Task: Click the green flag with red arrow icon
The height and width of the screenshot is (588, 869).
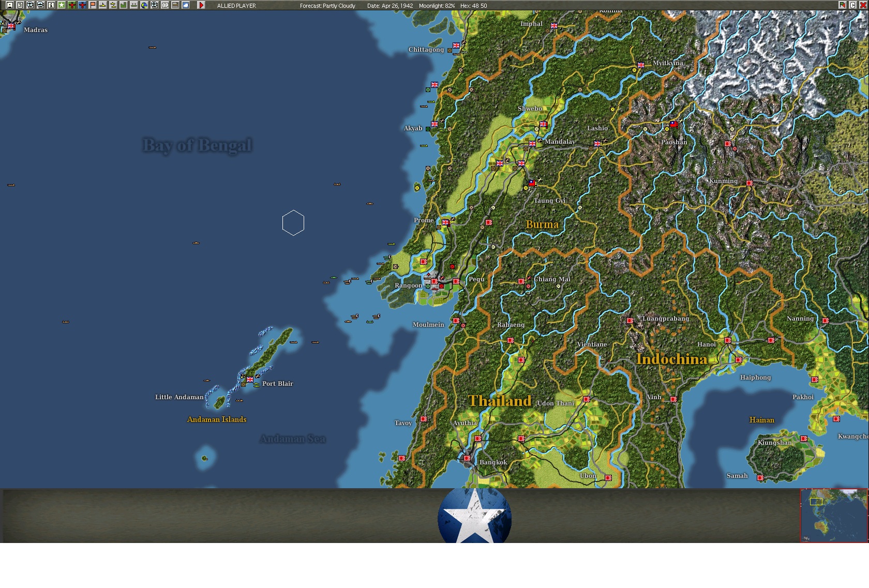Action: click(843, 5)
